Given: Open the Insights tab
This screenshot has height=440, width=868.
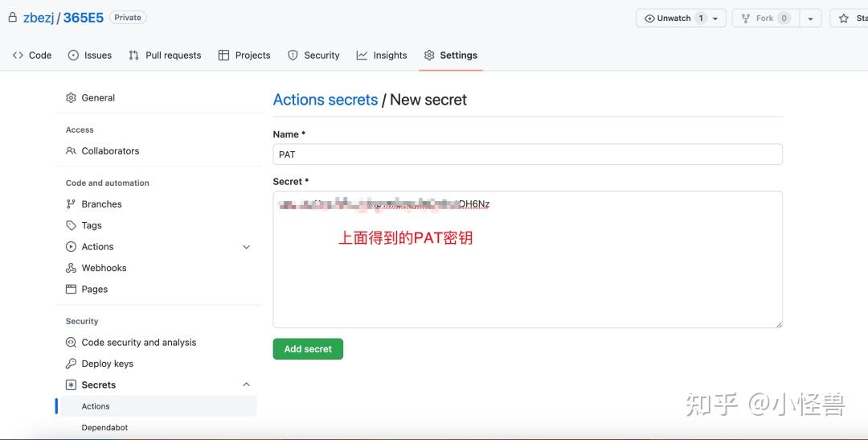Looking at the screenshot, I should point(382,56).
